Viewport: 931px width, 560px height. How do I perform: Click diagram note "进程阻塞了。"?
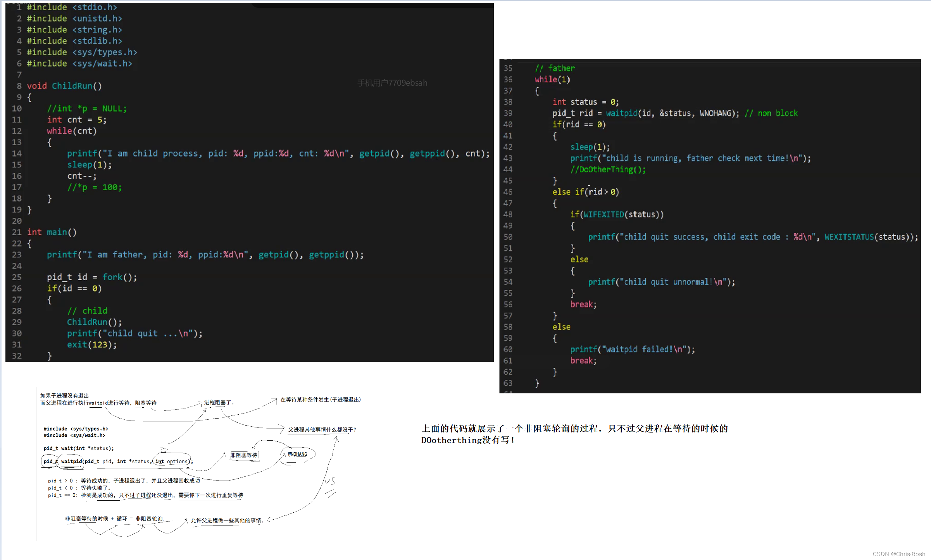(219, 403)
